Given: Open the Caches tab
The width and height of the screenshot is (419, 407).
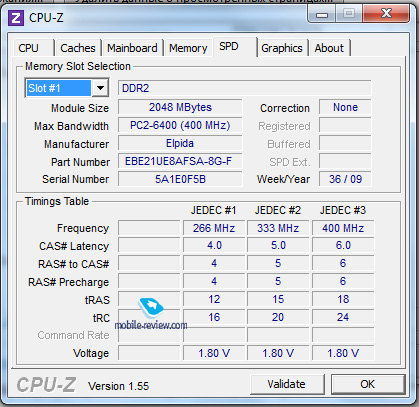Looking at the screenshot, I should tap(78, 48).
